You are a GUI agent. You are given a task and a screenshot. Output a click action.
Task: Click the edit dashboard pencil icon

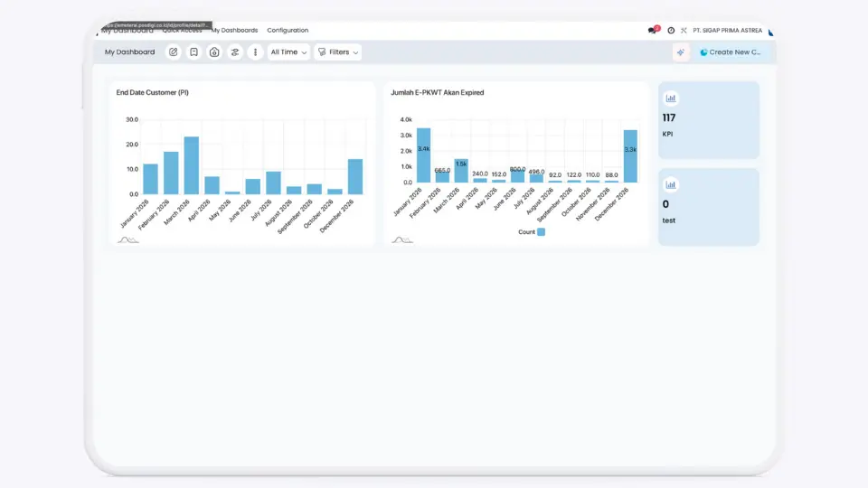pos(173,52)
